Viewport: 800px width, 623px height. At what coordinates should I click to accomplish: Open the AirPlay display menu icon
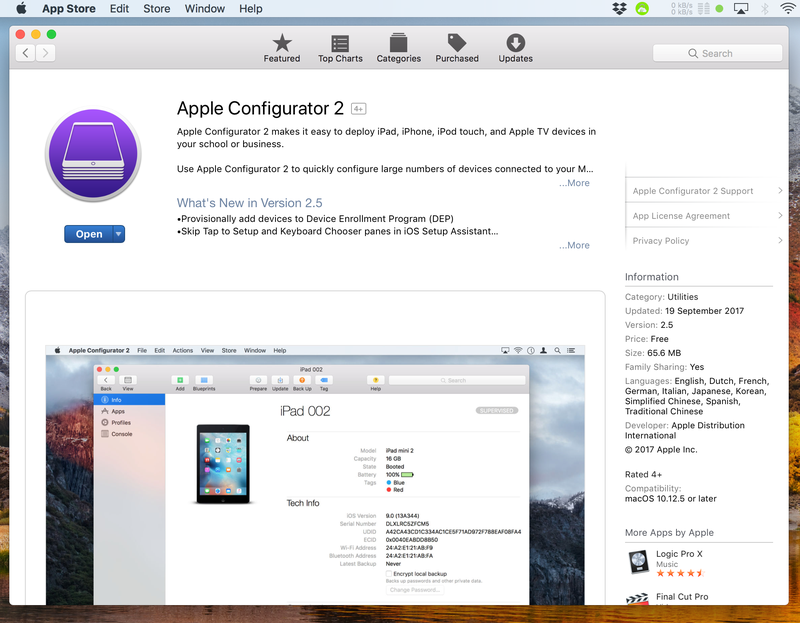pos(741,8)
